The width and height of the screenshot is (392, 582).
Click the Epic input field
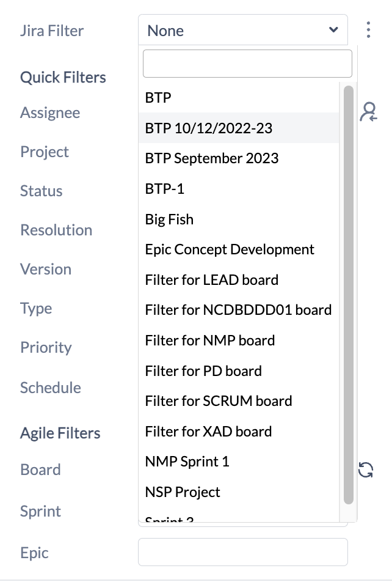243,552
